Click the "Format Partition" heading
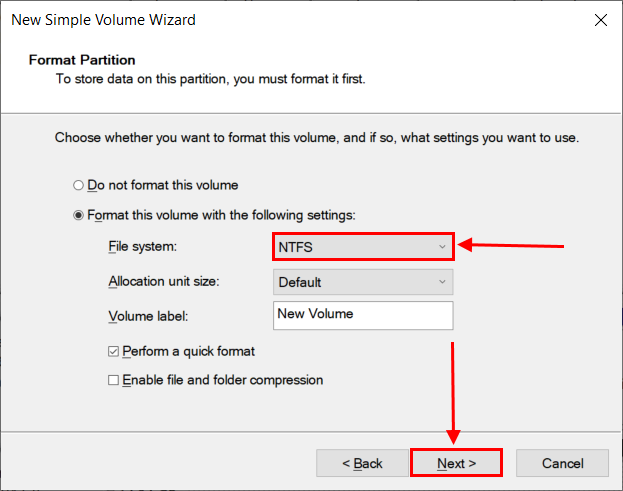623x491 pixels. [82, 60]
